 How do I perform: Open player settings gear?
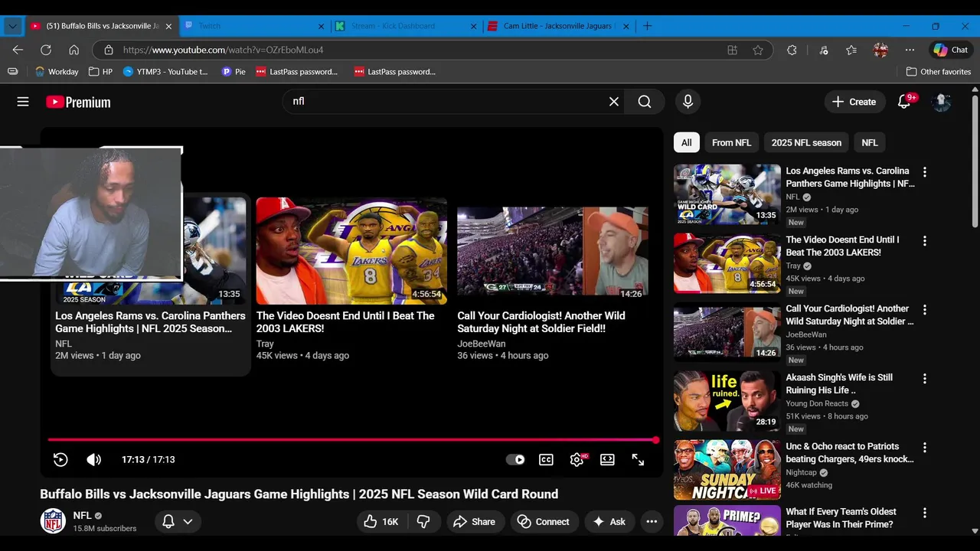(577, 460)
